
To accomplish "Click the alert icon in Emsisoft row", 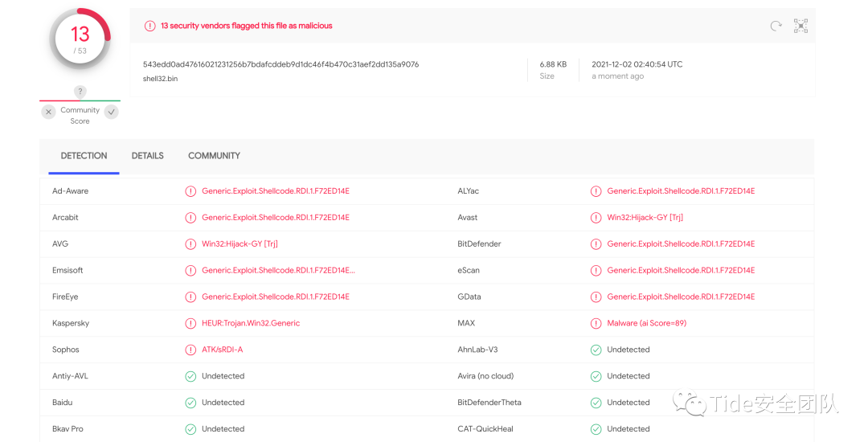I will pos(190,271).
